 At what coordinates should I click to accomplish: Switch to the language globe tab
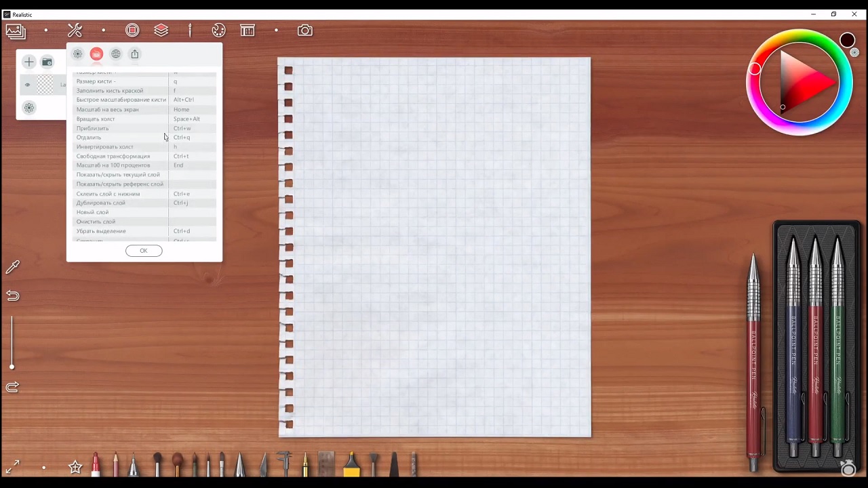(116, 54)
